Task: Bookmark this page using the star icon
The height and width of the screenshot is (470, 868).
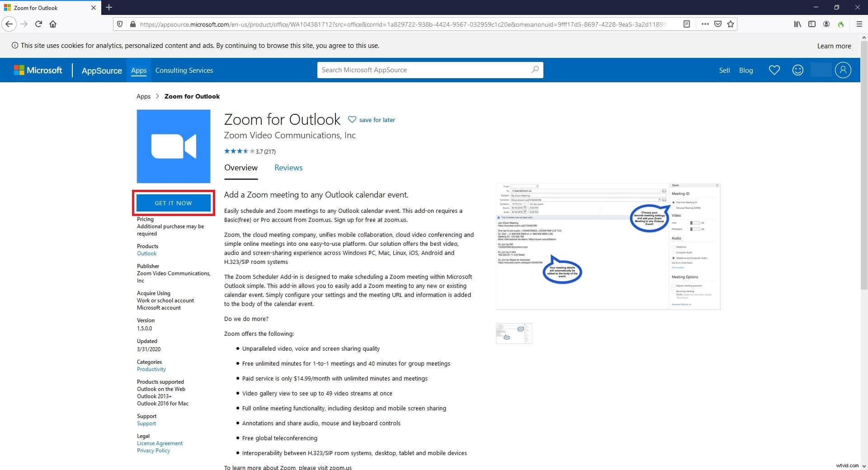Action: point(731,24)
